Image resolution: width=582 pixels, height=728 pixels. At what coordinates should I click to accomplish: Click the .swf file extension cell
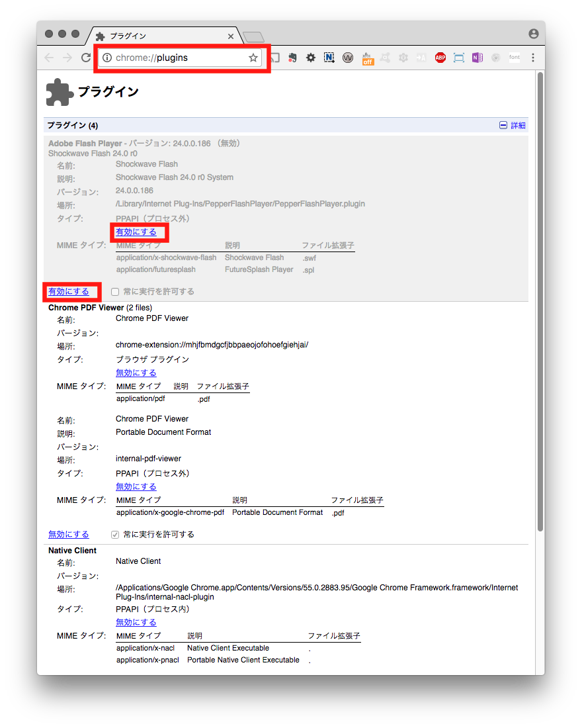click(x=310, y=258)
